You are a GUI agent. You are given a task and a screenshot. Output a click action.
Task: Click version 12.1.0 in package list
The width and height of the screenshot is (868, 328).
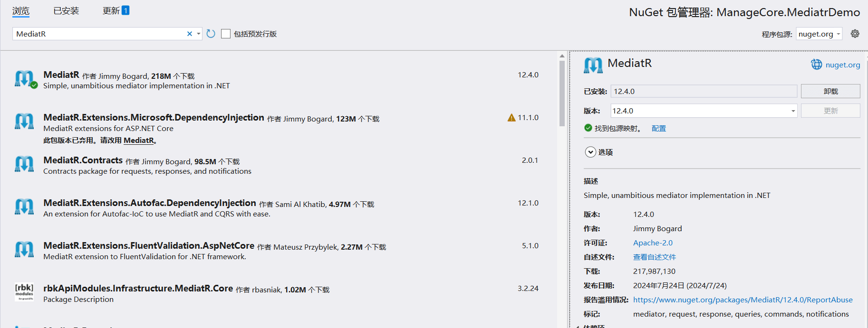click(x=528, y=203)
